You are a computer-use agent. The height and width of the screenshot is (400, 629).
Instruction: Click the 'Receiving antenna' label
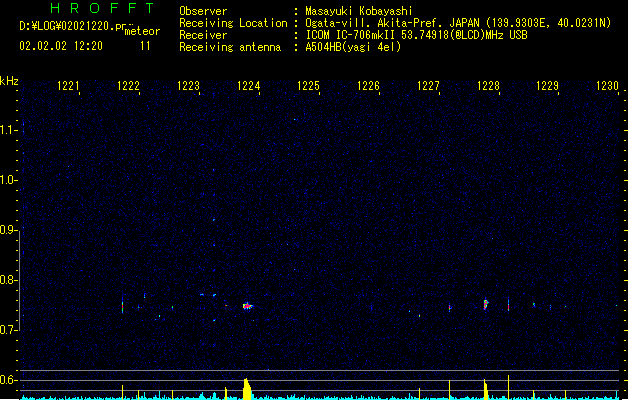tap(230, 47)
